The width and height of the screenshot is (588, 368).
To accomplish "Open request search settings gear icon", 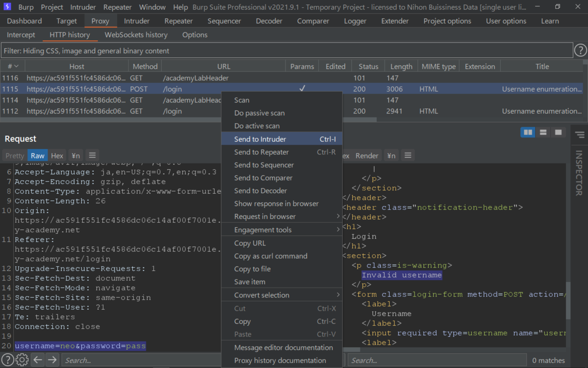I will (x=22, y=360).
